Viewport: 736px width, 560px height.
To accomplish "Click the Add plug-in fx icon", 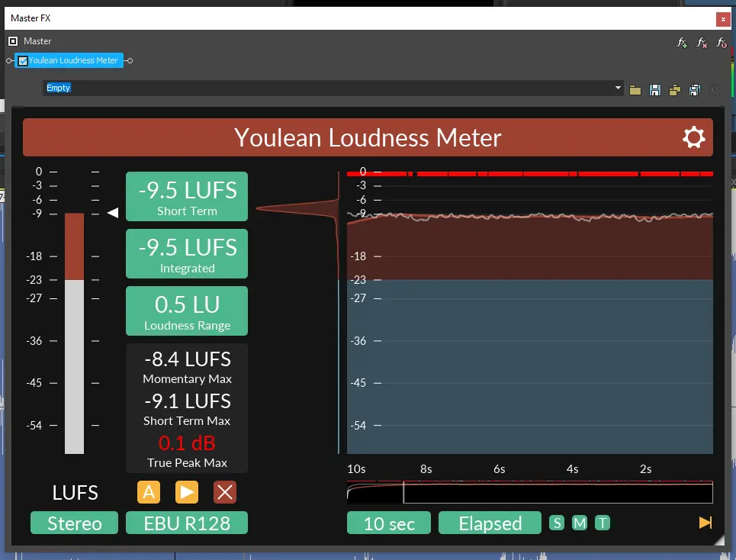I will click(682, 43).
